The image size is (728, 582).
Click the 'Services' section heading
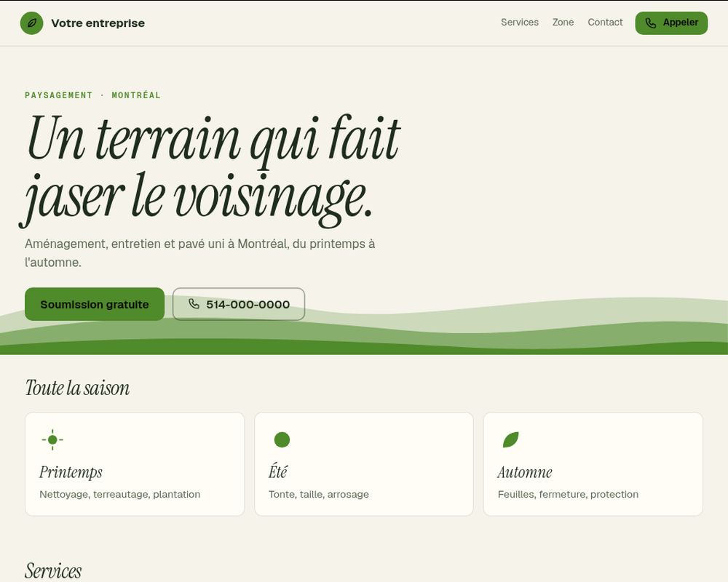pyautogui.click(x=53, y=571)
